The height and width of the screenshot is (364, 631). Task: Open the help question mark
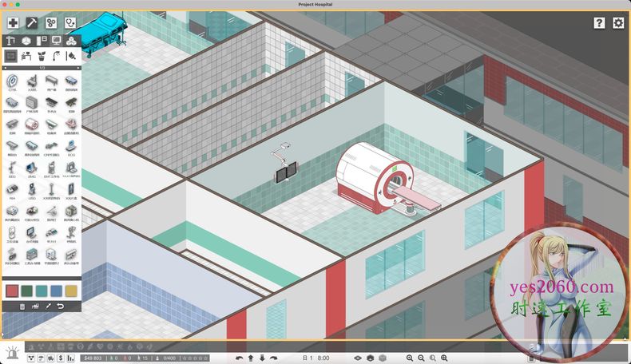(599, 23)
